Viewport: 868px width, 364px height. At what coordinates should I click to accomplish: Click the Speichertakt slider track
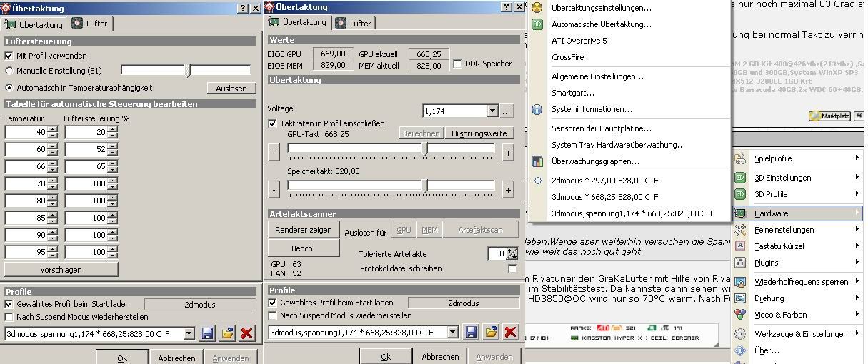pos(391,186)
